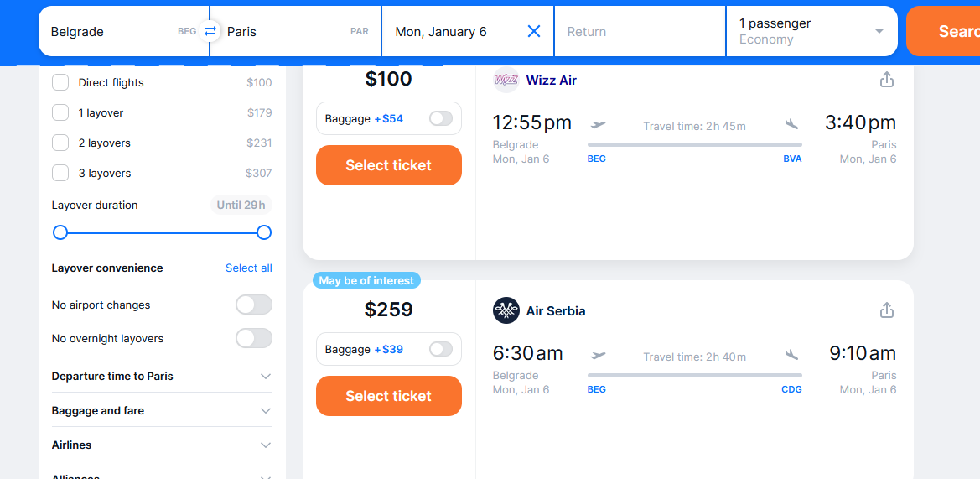The image size is (980, 479).
Task: Check the 2 layovers filter
Action: [x=60, y=143]
